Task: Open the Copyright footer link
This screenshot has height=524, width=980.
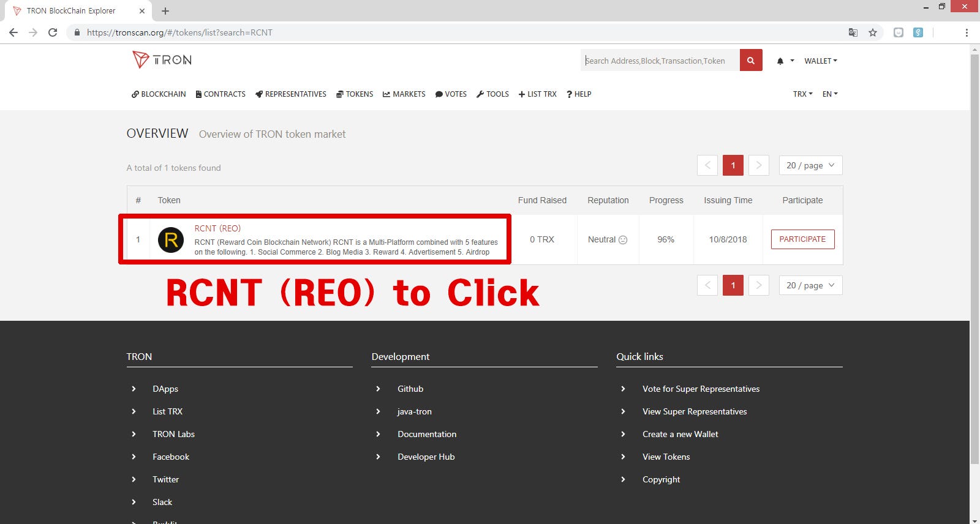Action: click(661, 479)
